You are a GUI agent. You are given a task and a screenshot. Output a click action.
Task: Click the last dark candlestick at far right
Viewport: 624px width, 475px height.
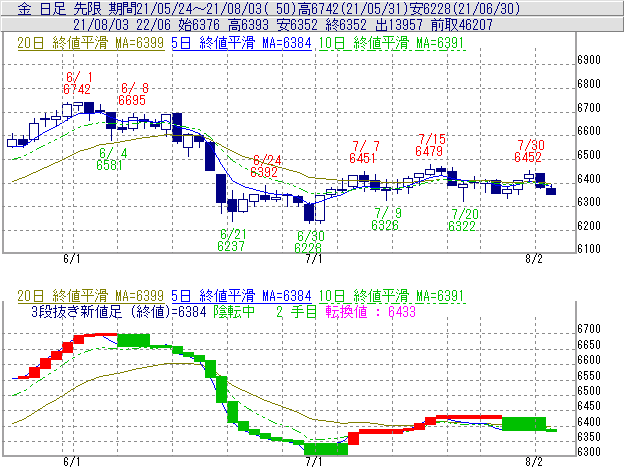tap(551, 191)
